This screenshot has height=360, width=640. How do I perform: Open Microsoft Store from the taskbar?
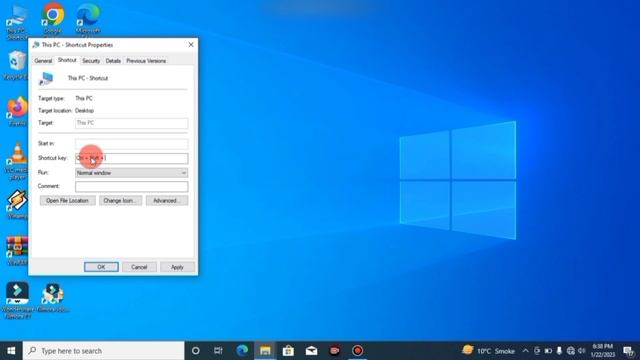[288, 351]
